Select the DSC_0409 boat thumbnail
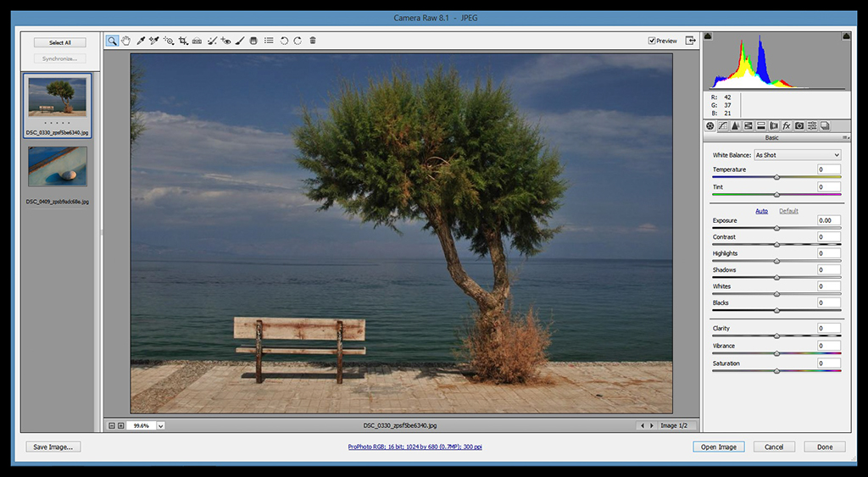The width and height of the screenshot is (868, 477). point(58,166)
